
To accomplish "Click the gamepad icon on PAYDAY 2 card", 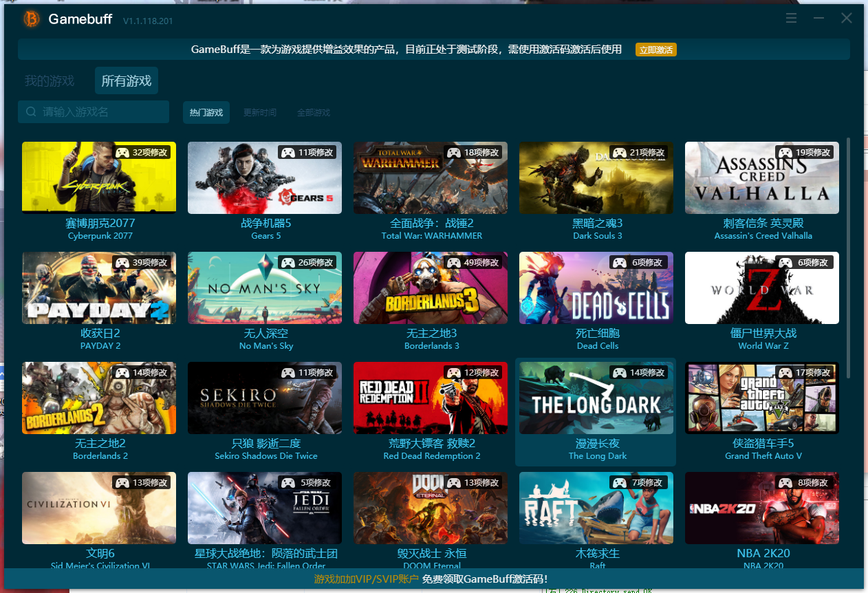I will point(122,262).
